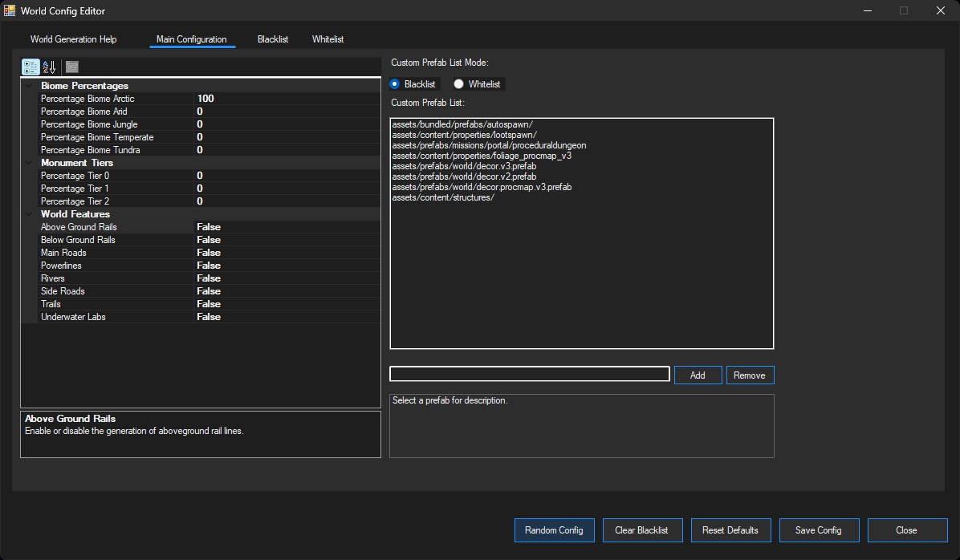This screenshot has height=560, width=960.
Task: Select the Alphabetical sort icon
Action: pyautogui.click(x=49, y=67)
